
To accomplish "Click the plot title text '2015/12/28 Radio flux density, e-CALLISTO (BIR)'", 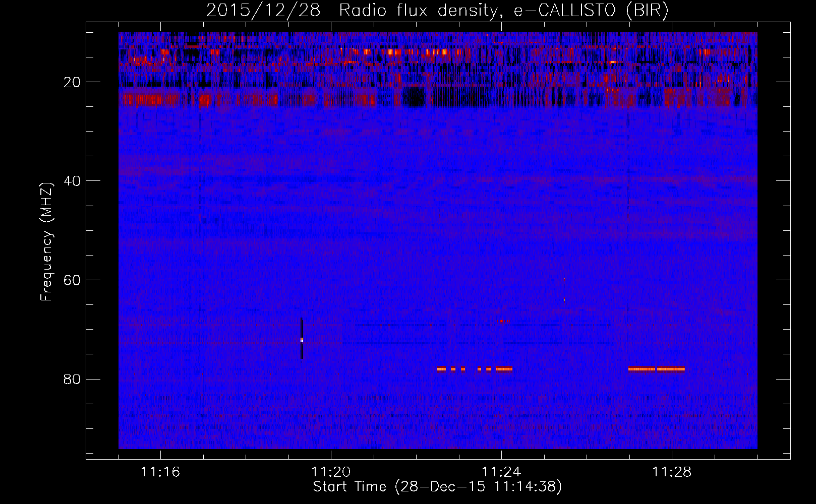I will click(437, 10).
